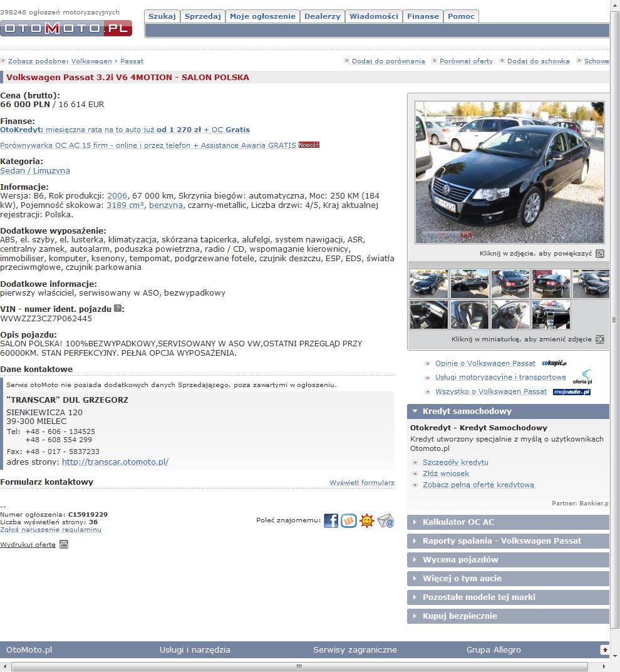Click the Złóż wniosek link
620x672 pixels.
tap(446, 473)
